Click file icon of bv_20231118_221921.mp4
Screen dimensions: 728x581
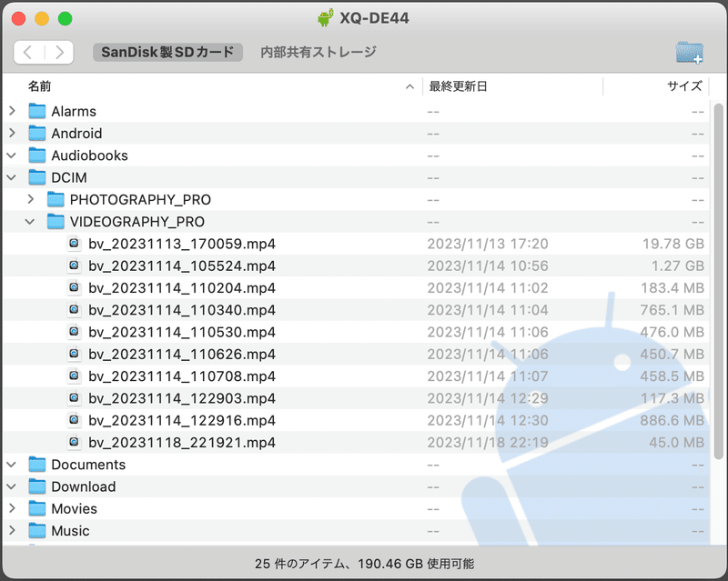click(x=74, y=442)
